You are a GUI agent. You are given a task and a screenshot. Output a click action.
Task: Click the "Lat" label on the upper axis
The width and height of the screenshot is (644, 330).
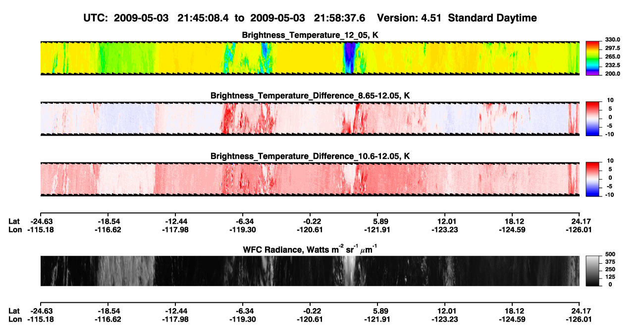click(14, 222)
